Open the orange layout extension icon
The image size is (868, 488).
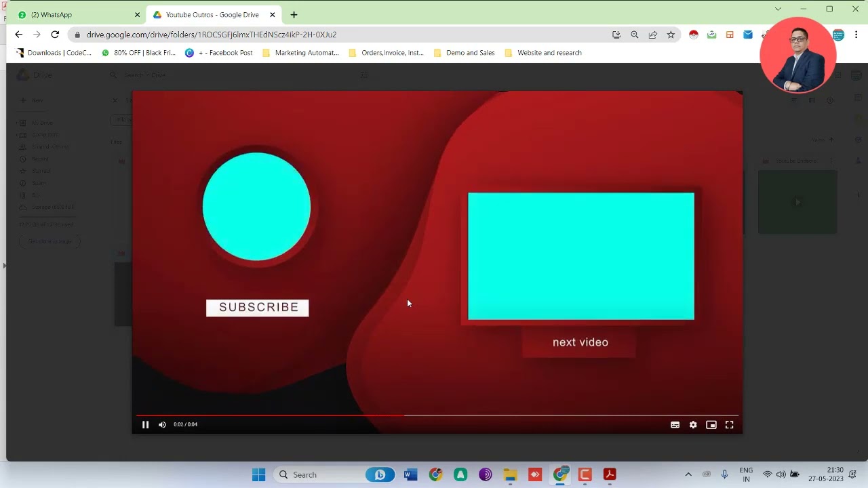(730, 35)
